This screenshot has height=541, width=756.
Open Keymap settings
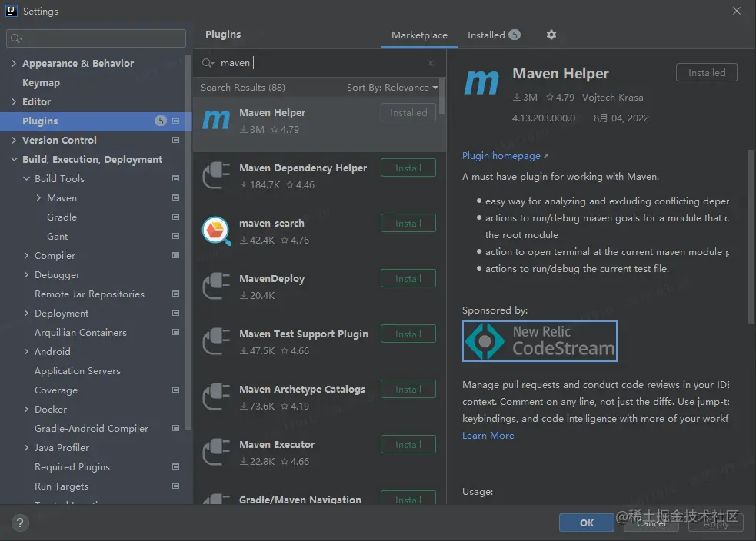click(41, 83)
